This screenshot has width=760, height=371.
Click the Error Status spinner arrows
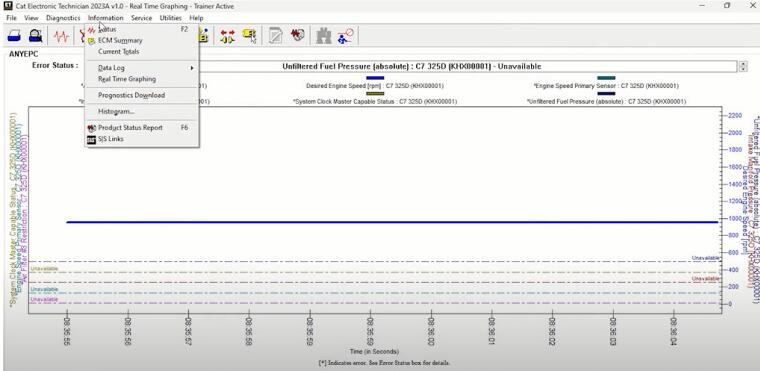tap(743, 66)
